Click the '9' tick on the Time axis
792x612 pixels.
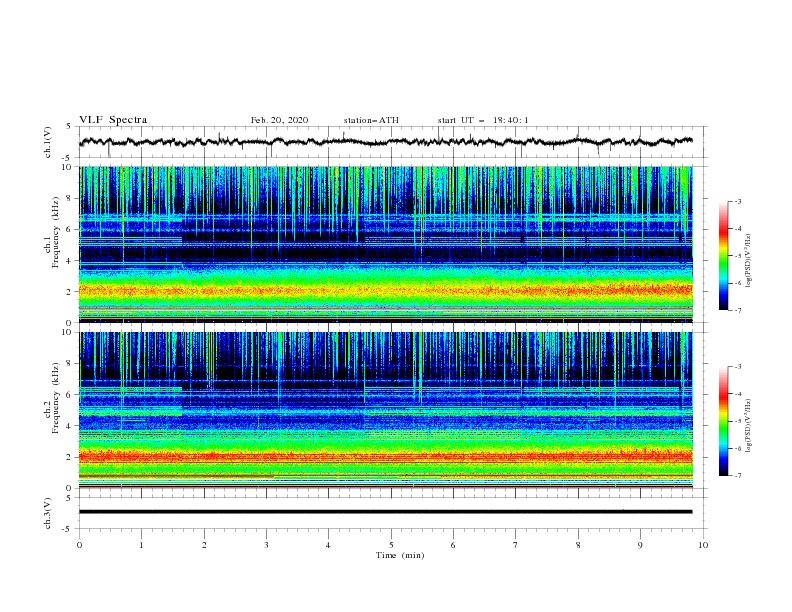tap(640, 545)
